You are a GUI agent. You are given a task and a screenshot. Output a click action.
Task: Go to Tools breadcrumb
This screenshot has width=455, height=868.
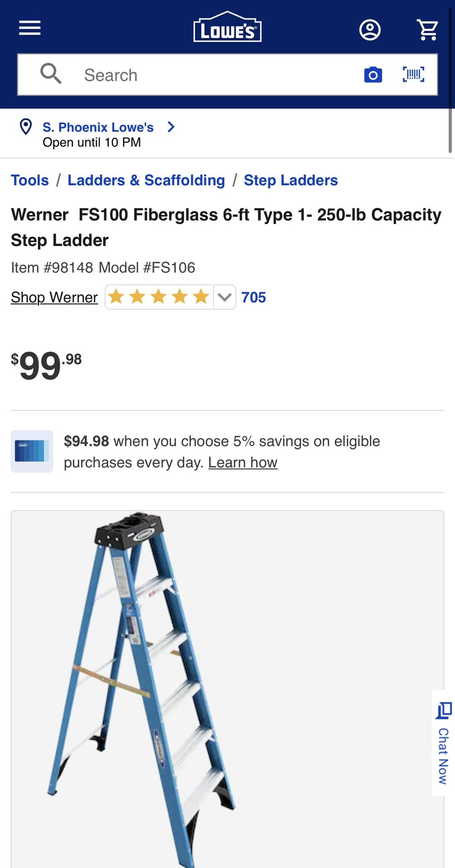tap(30, 180)
